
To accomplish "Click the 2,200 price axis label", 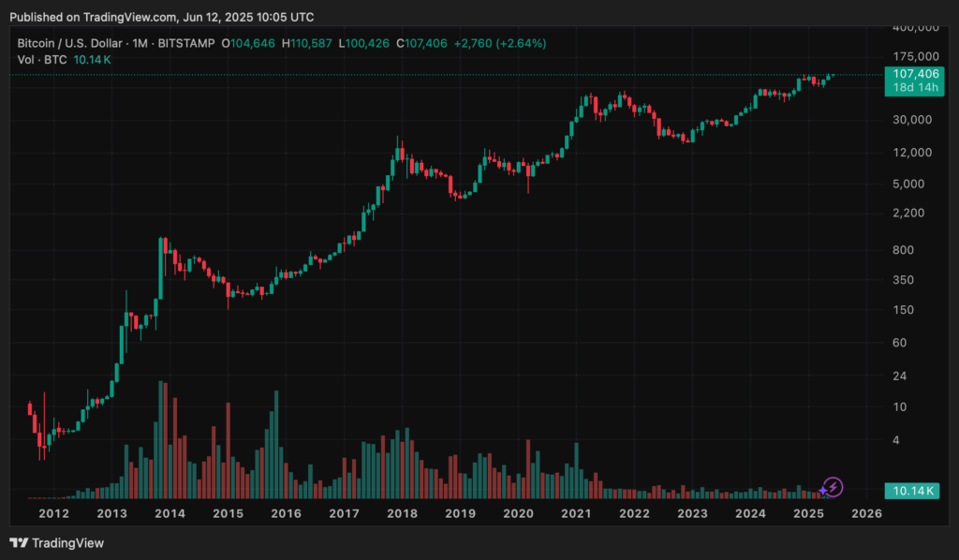I will pos(908,213).
